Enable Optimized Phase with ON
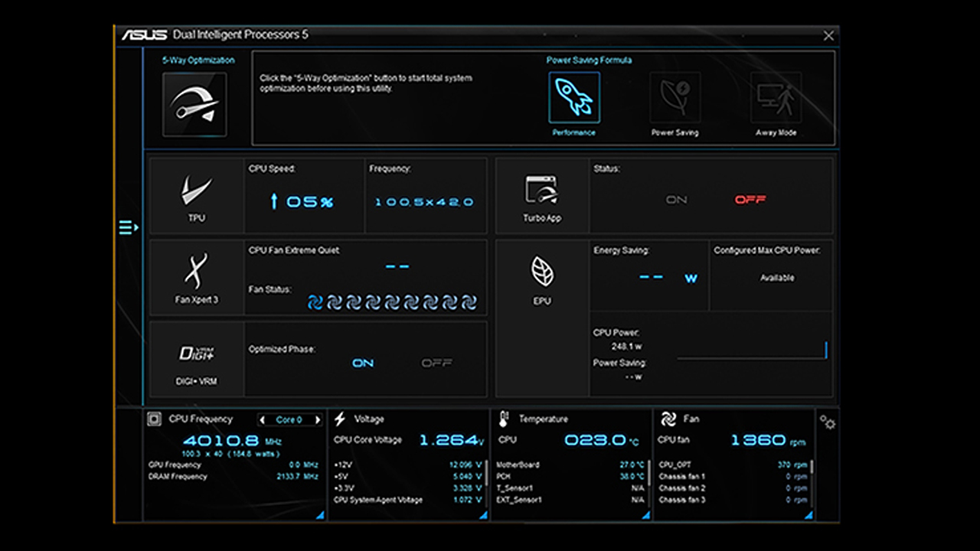The width and height of the screenshot is (980, 551). click(x=363, y=363)
